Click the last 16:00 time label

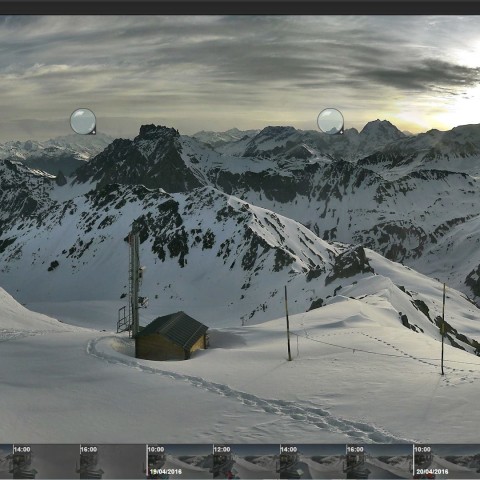355,449
